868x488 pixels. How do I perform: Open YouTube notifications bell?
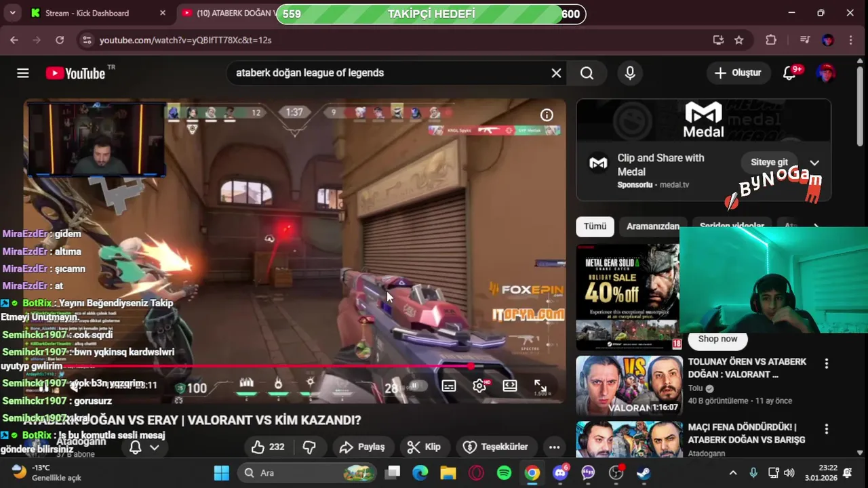tap(789, 73)
